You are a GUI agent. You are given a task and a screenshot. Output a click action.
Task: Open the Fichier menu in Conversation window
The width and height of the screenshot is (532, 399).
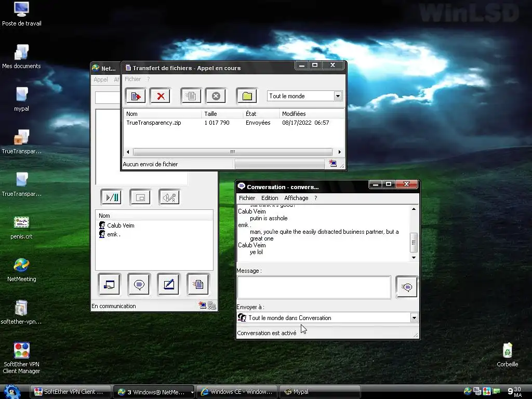[247, 198]
